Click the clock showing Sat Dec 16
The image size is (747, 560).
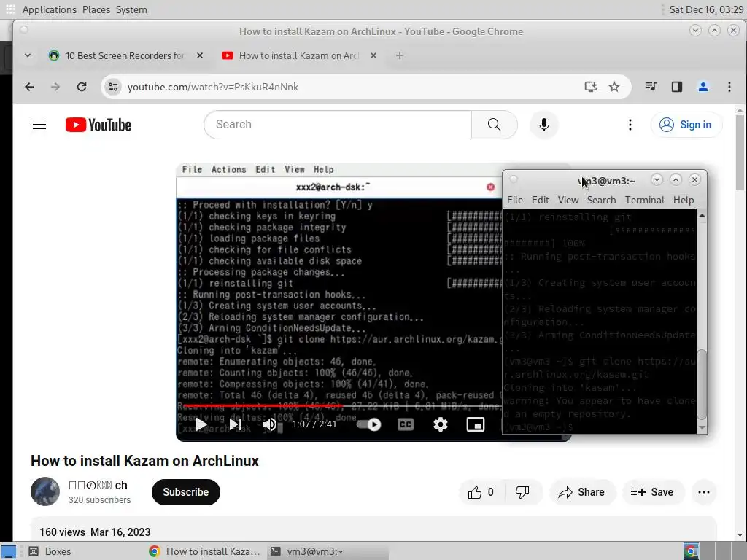tap(706, 9)
